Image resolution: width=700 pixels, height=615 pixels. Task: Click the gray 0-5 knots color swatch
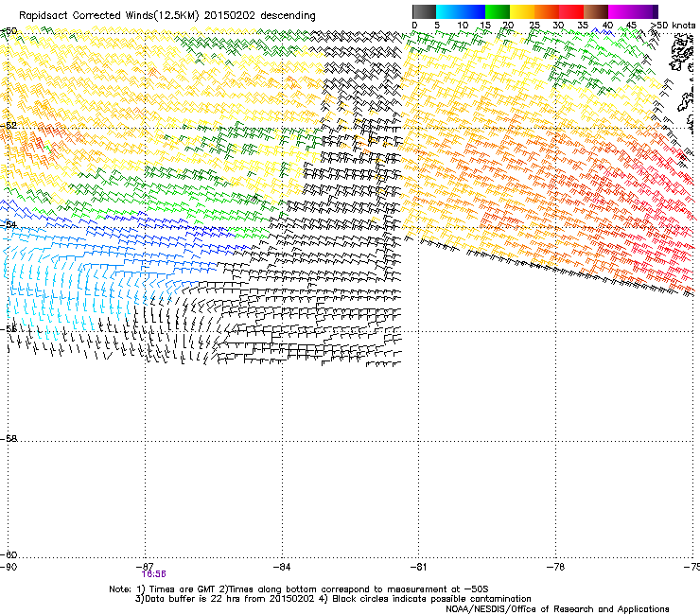(424, 11)
